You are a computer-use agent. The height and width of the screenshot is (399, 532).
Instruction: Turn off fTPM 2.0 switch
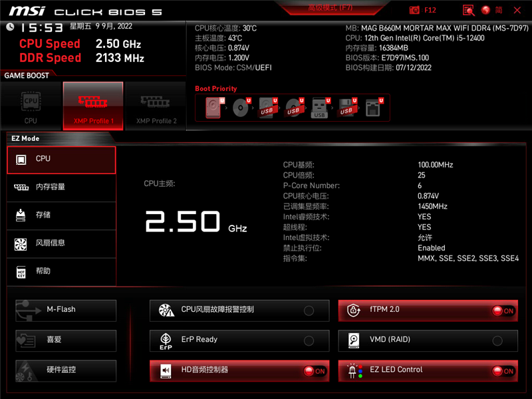coord(503,311)
